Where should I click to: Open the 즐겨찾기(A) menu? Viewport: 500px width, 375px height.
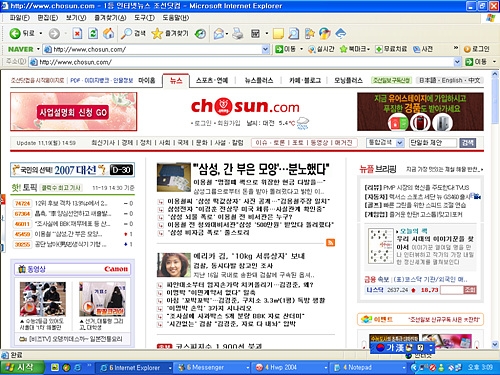110,18
